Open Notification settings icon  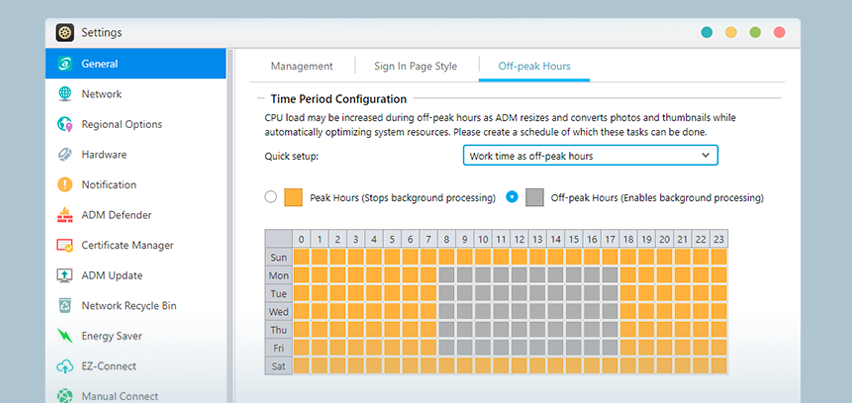(65, 185)
